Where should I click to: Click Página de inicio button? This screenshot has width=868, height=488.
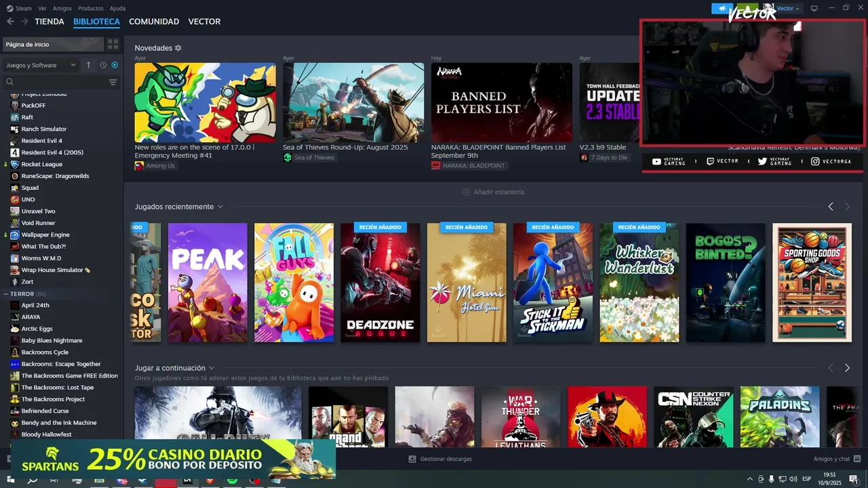click(53, 44)
